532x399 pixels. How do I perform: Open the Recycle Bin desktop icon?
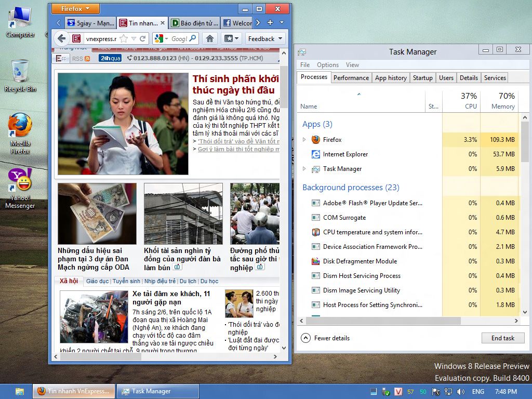pyautogui.click(x=20, y=76)
